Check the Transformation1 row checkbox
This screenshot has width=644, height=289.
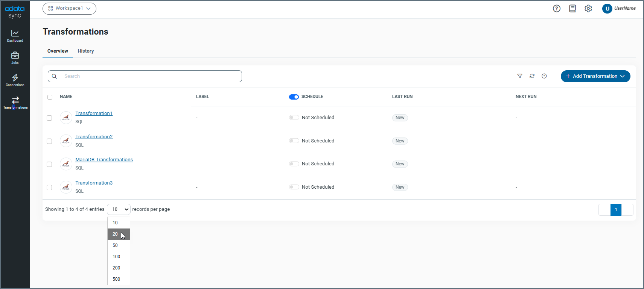pyautogui.click(x=49, y=118)
